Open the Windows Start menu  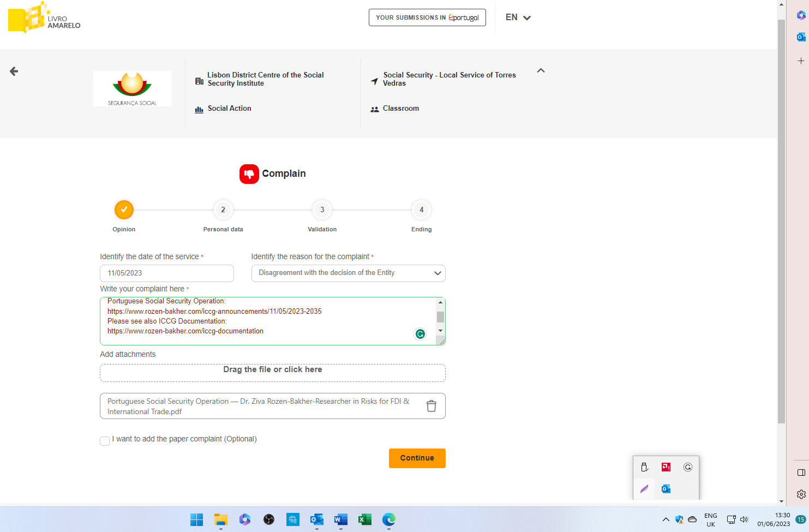click(197, 519)
